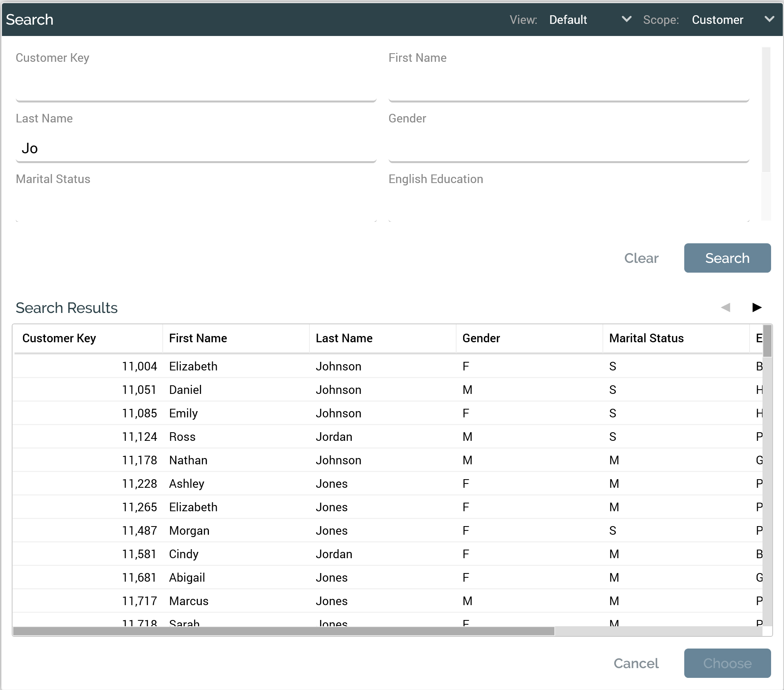
Task: Click the Last Name input field
Action: pos(196,149)
